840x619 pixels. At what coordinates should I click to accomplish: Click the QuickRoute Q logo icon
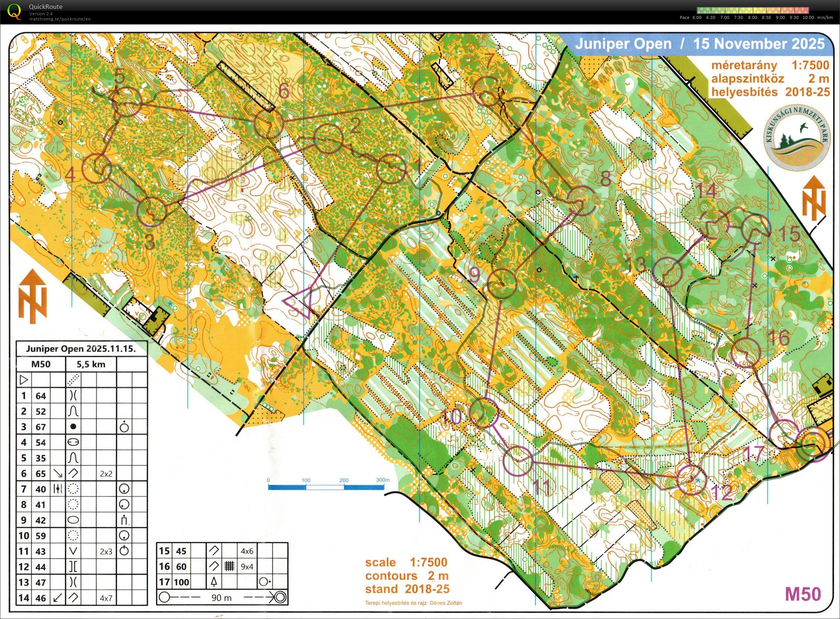coord(14,11)
